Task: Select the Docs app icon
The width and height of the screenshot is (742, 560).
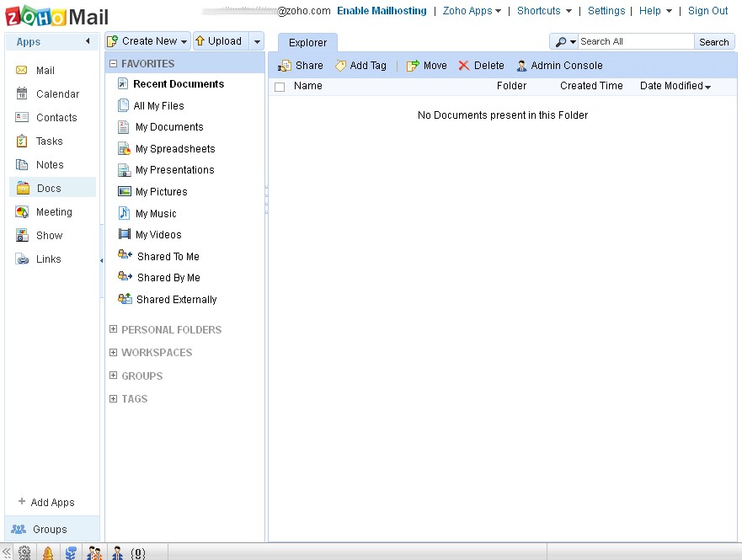Action: coord(22,189)
